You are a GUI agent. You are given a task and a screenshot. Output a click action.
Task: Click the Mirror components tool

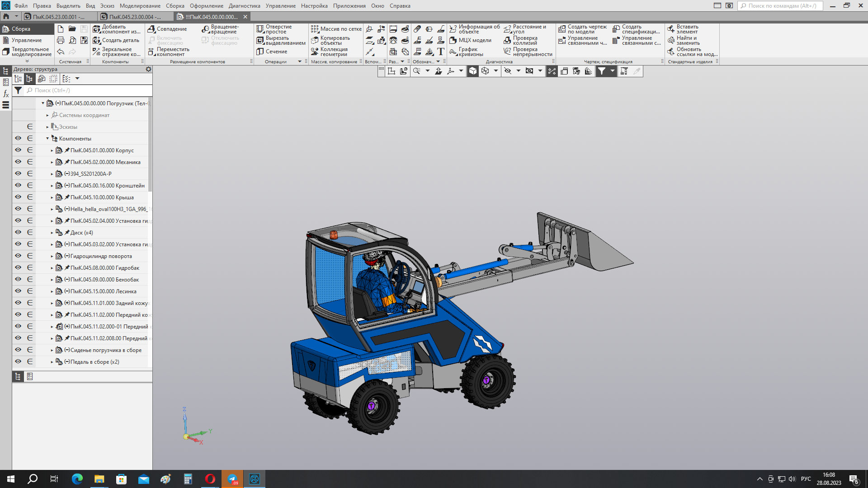[x=96, y=52]
